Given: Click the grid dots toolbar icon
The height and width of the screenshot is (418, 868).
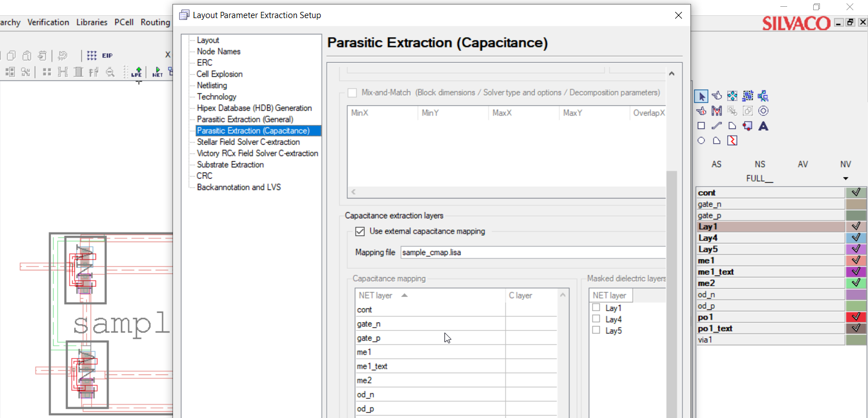Looking at the screenshot, I should click(92, 55).
